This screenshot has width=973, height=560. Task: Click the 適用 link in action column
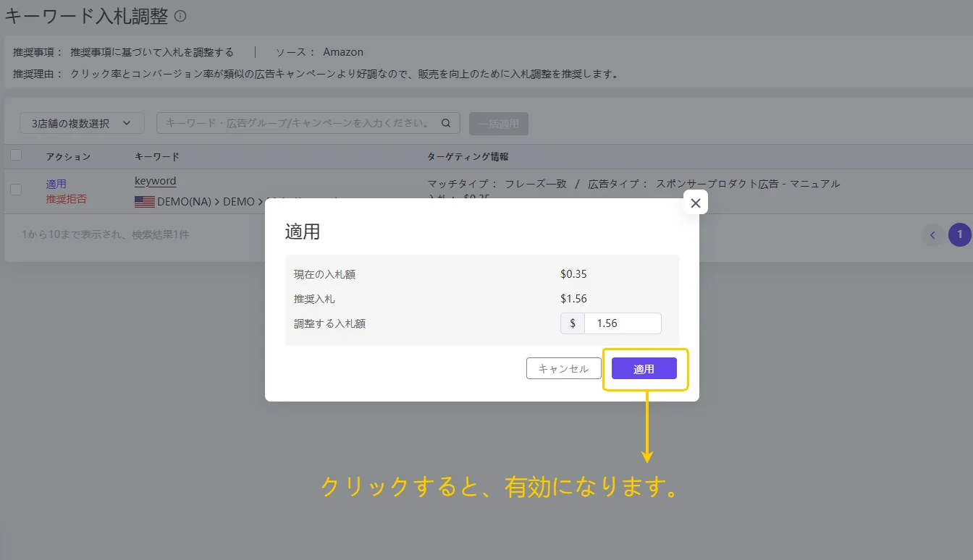pyautogui.click(x=56, y=184)
